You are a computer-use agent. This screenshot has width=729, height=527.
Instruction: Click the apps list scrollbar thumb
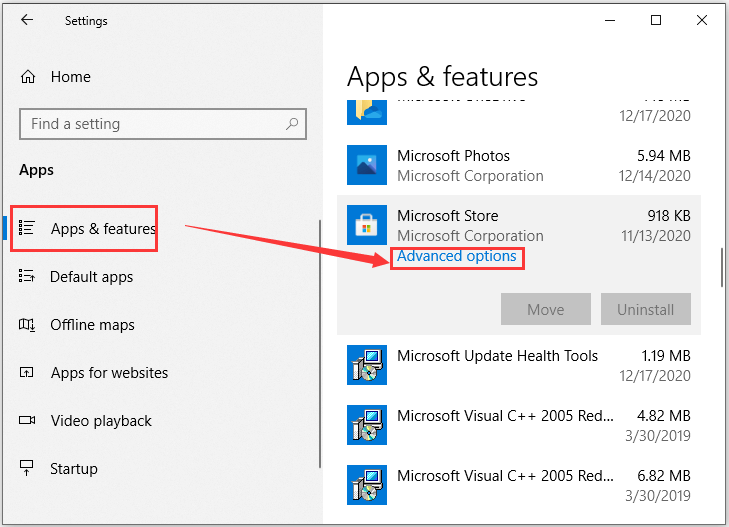click(x=722, y=268)
